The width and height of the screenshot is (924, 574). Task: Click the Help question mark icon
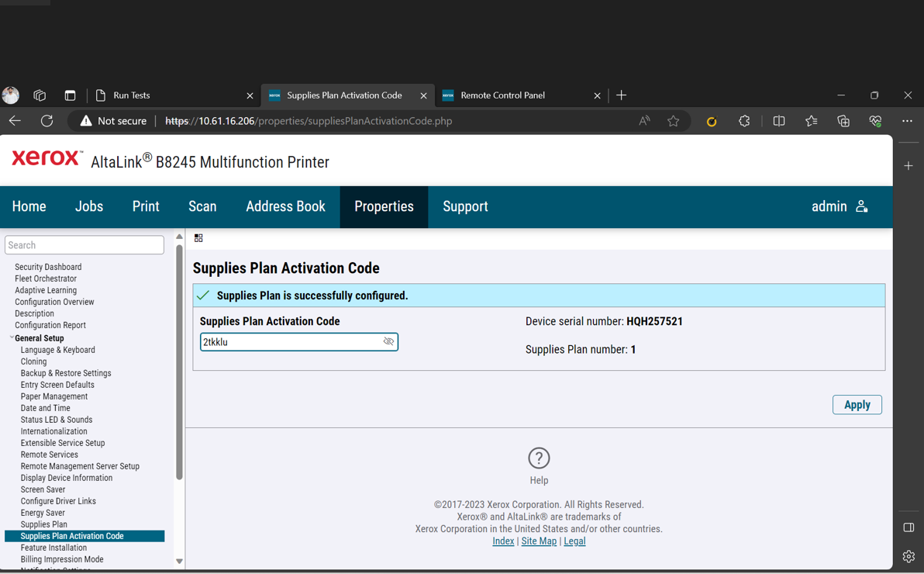click(539, 458)
